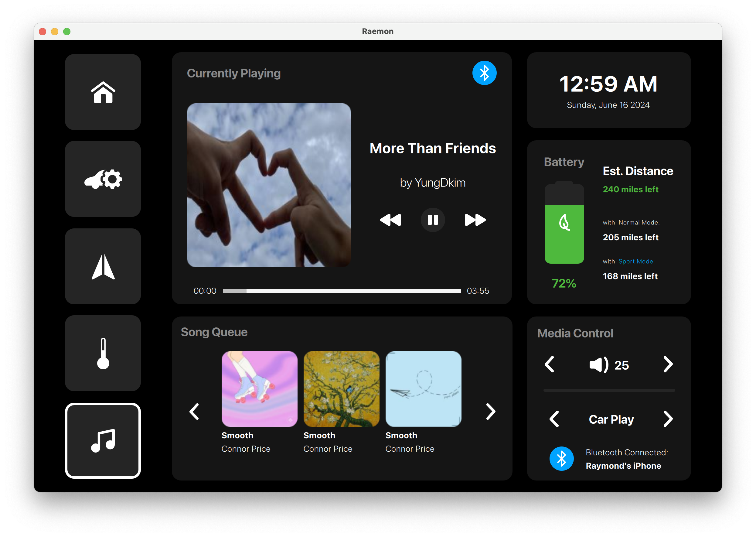Screen dimensions: 756x537
Task: Click the song title More Than Friends
Action: click(x=433, y=148)
